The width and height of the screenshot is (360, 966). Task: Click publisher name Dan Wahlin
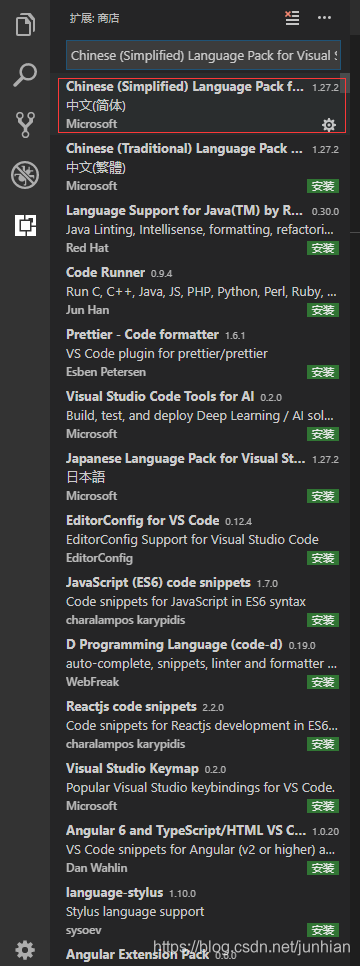(97, 868)
